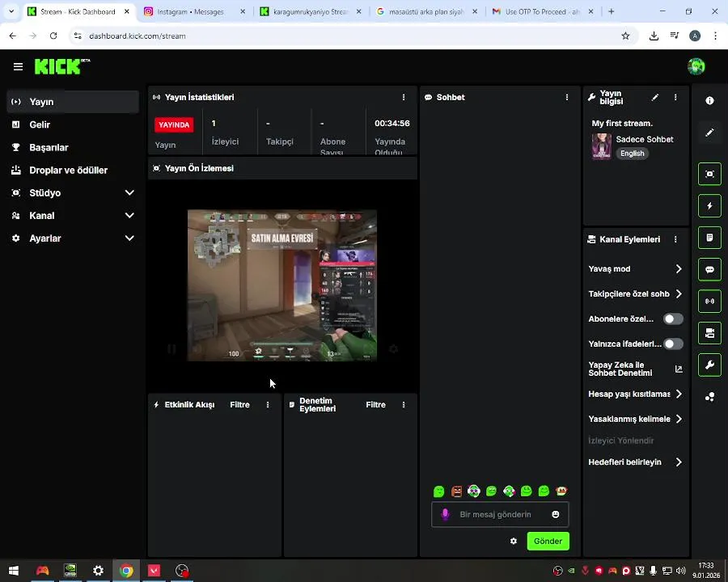Select Yayın in sidebar
Screen dimensions: 728x582
(73, 102)
